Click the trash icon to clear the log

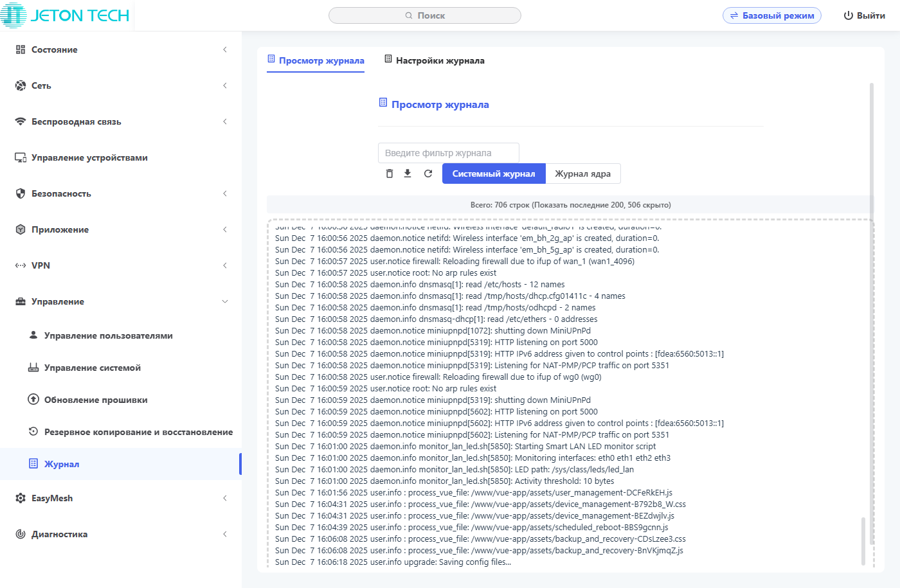click(x=389, y=174)
